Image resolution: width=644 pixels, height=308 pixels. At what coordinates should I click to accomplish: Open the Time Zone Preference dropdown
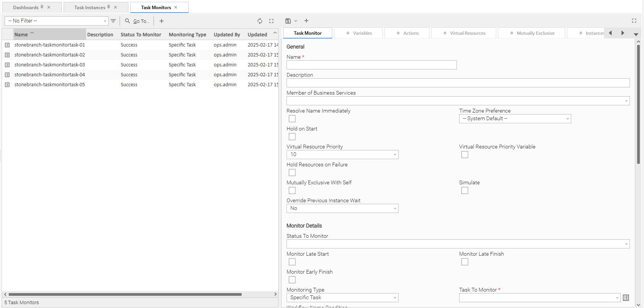515,119
